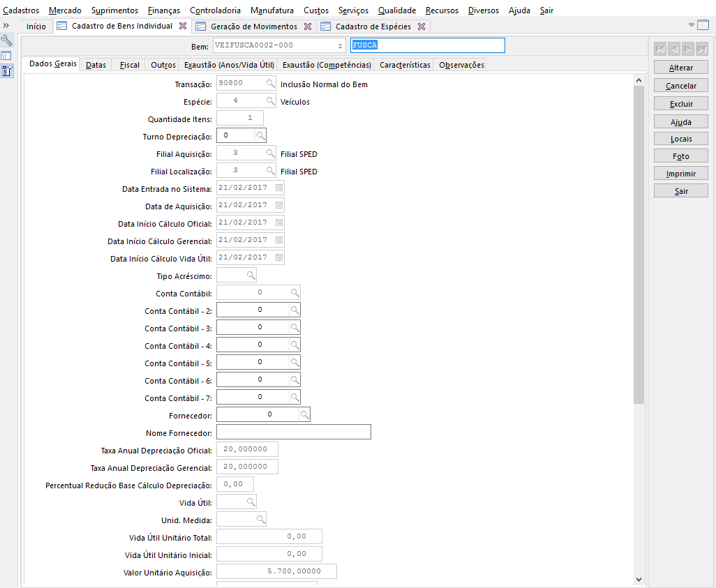716x588 pixels.
Task: Open calendar for Data Entrada no Sistema
Action: coord(279,188)
